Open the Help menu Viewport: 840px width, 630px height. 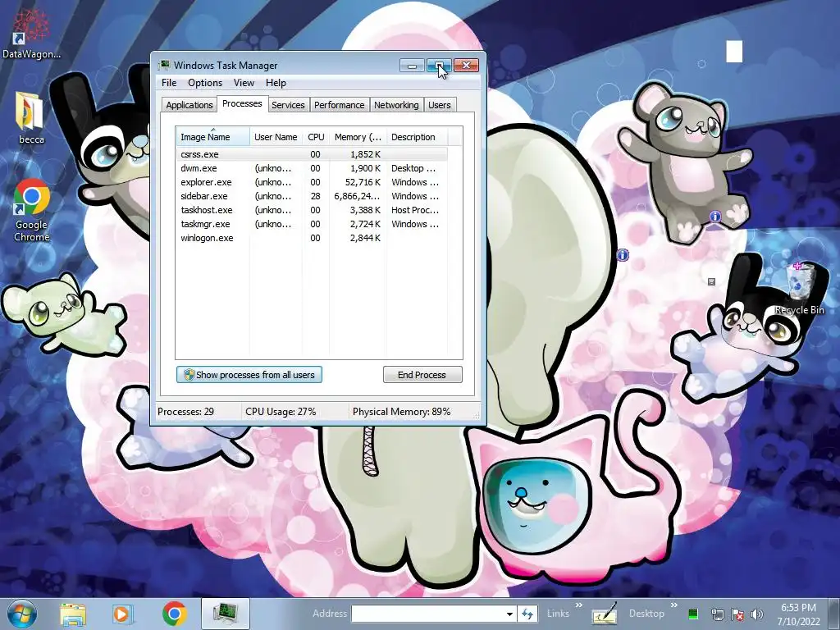click(276, 83)
